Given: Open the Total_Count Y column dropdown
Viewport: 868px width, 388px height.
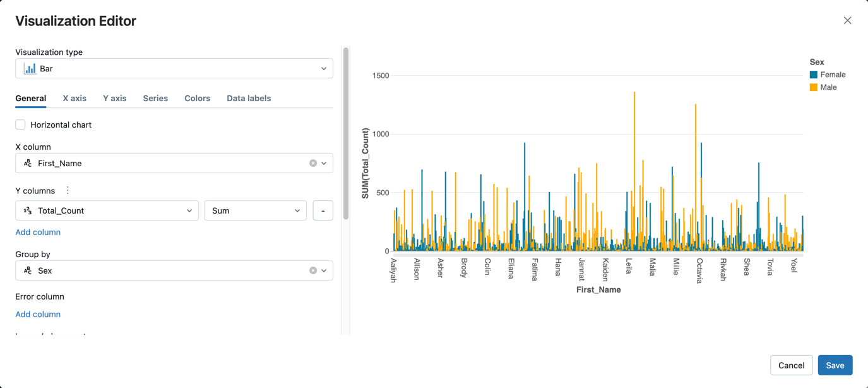Looking at the screenshot, I should click(x=107, y=210).
